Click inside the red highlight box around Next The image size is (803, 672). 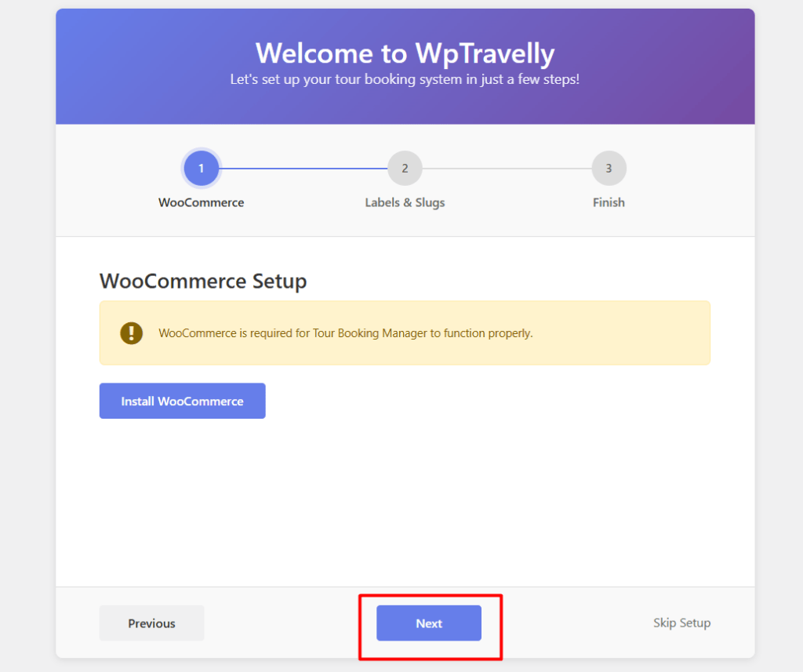point(429,623)
